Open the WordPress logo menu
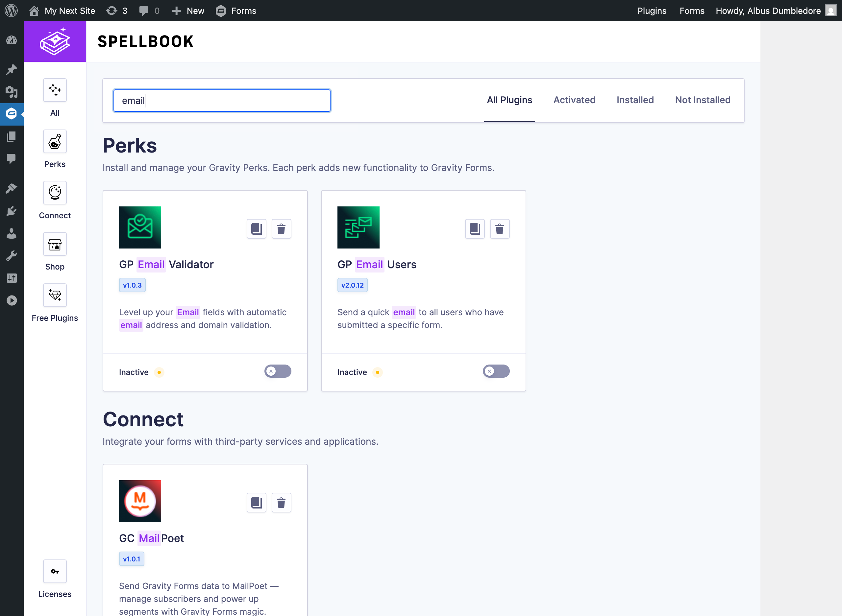Viewport: 842px width, 616px height. point(11,11)
